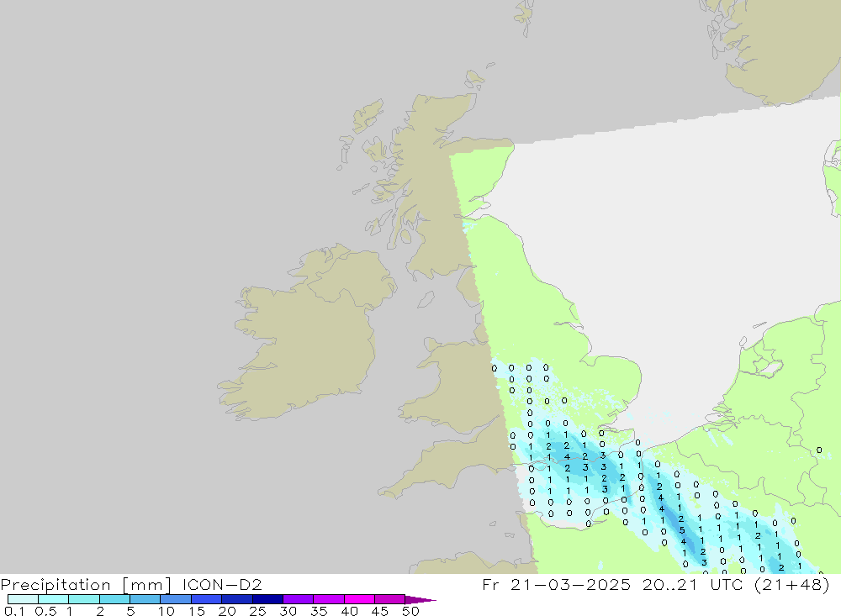Pick the 45–50 mm legend color box
The width and height of the screenshot is (841, 616).
(389, 599)
